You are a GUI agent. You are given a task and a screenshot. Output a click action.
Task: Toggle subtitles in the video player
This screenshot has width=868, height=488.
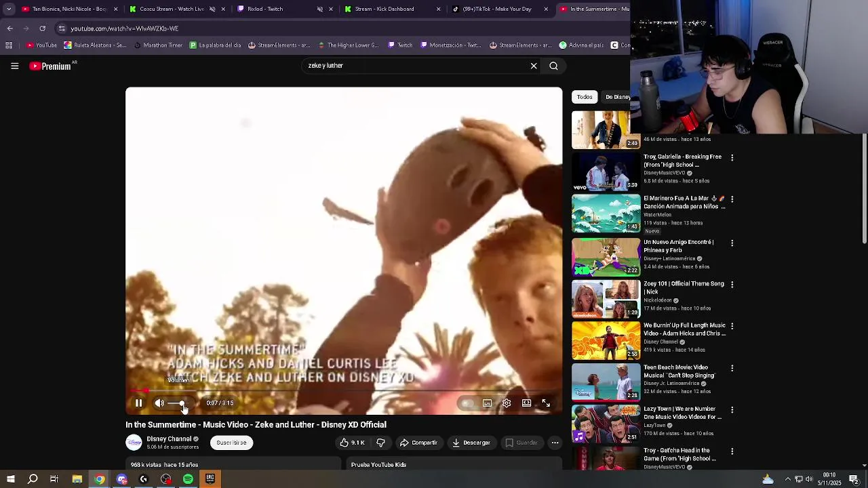[x=487, y=403]
